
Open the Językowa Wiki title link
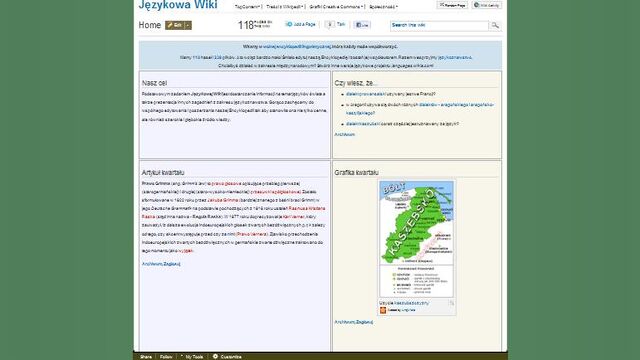(x=178, y=5)
